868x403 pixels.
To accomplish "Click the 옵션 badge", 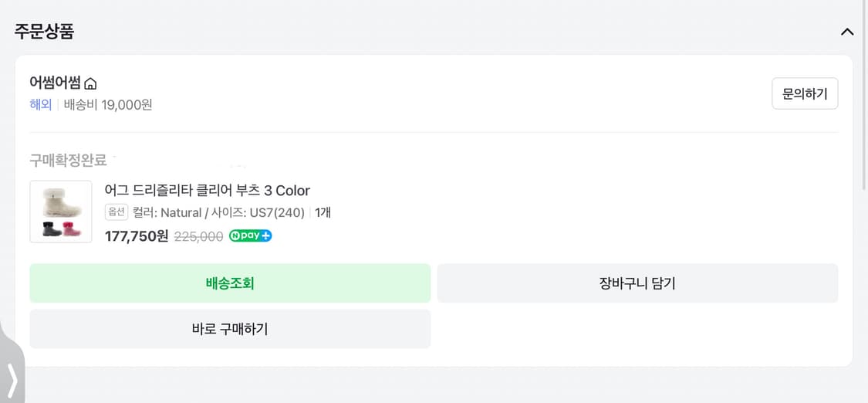I will point(117,212).
